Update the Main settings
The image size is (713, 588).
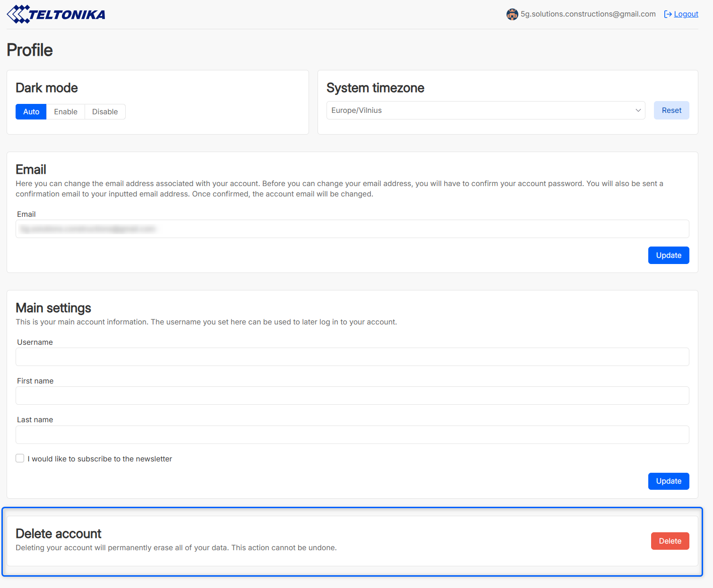[668, 481]
